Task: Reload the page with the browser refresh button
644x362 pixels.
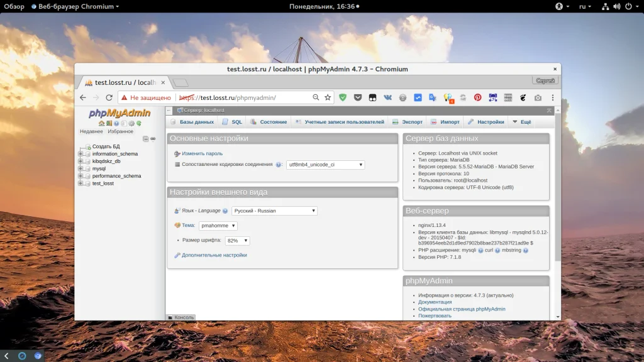Action: pos(109,97)
